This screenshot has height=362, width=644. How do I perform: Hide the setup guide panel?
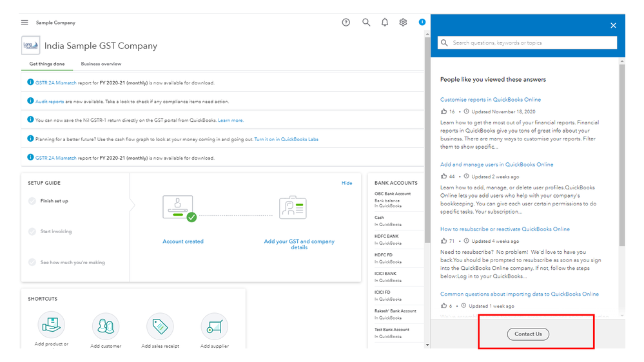(x=347, y=183)
